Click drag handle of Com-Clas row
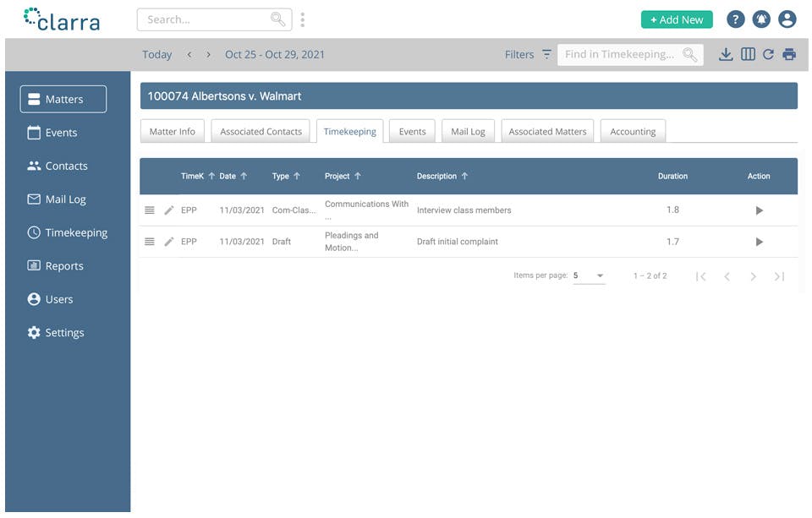 (x=150, y=210)
